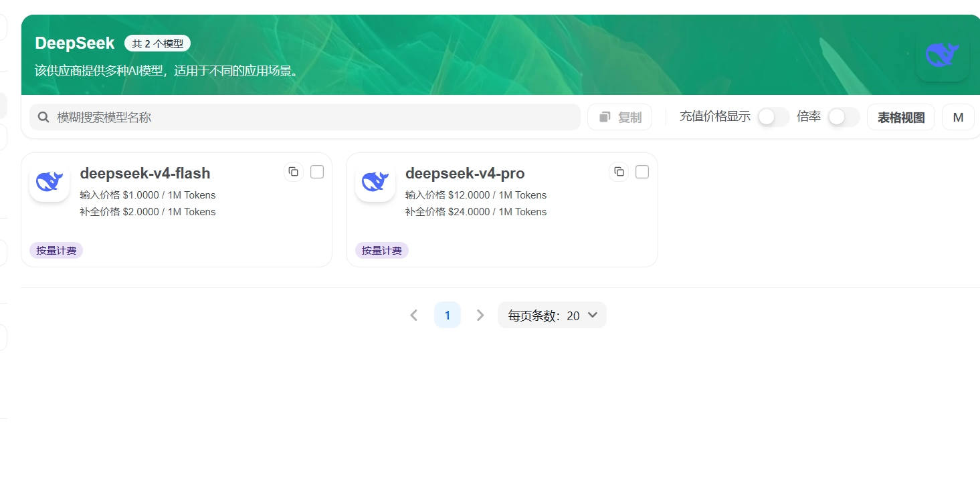Focus the 模糊搜索模型名称 search field
Screen dimensions: 980x498
coord(305,117)
